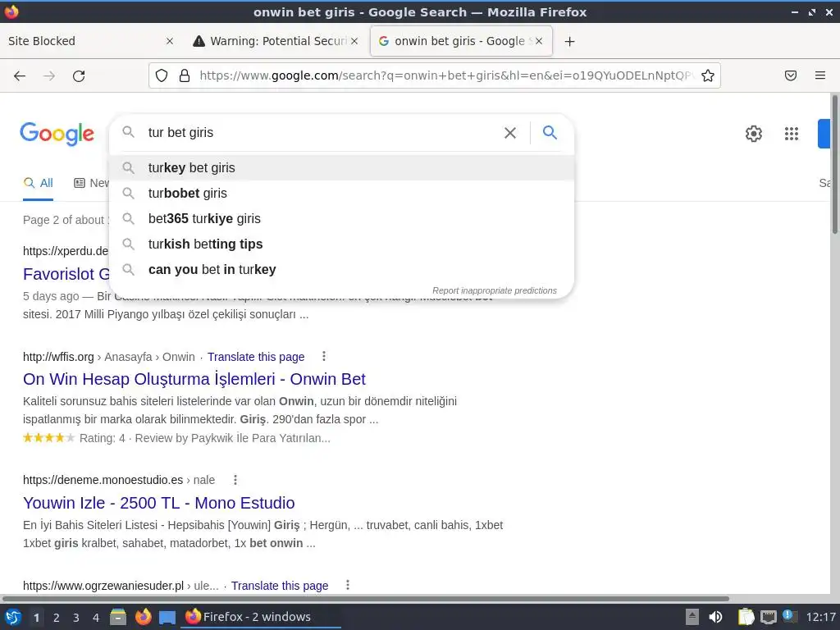Open options for deneme.monoestudio.es result
This screenshot has height=630, width=840.
click(235, 479)
